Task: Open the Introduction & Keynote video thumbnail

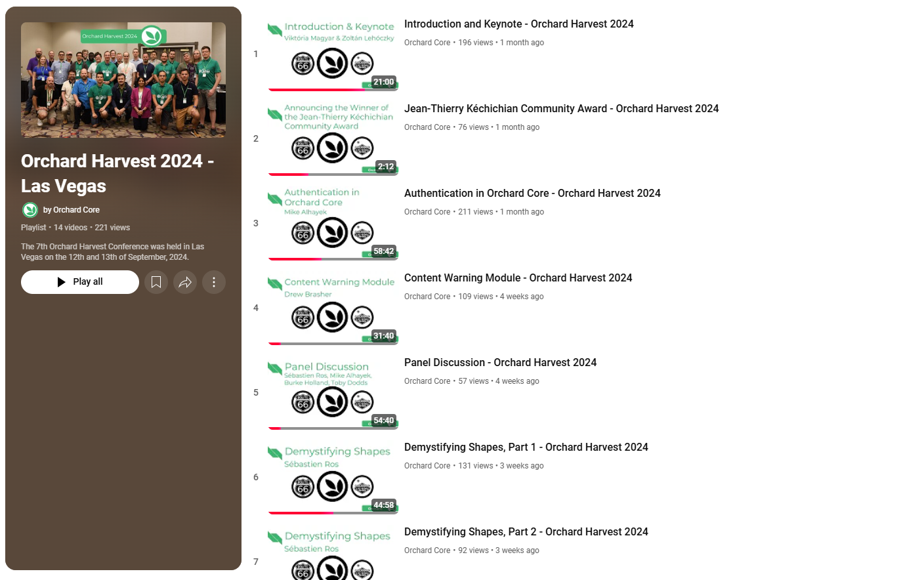Action: (x=333, y=54)
